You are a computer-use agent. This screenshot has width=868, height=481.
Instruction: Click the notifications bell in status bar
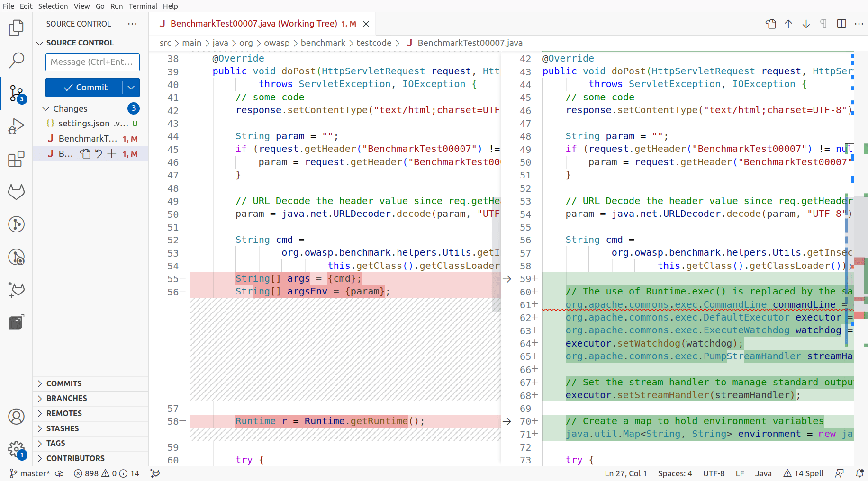click(859, 473)
